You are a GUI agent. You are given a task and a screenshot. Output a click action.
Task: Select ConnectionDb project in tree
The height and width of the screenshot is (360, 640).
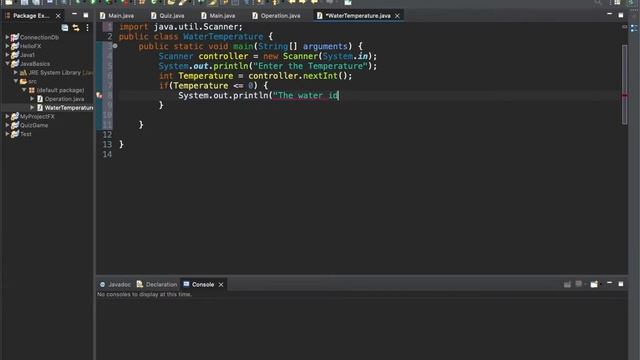(x=39, y=37)
